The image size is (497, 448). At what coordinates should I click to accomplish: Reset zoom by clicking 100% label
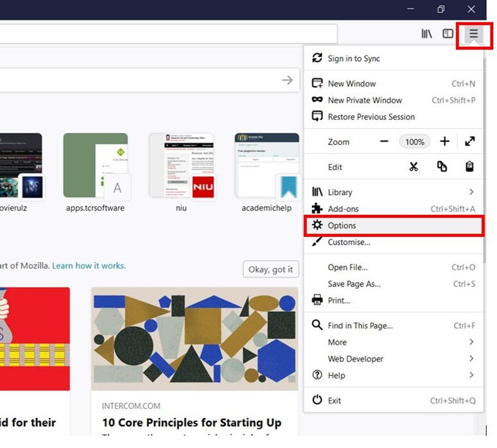pos(415,141)
